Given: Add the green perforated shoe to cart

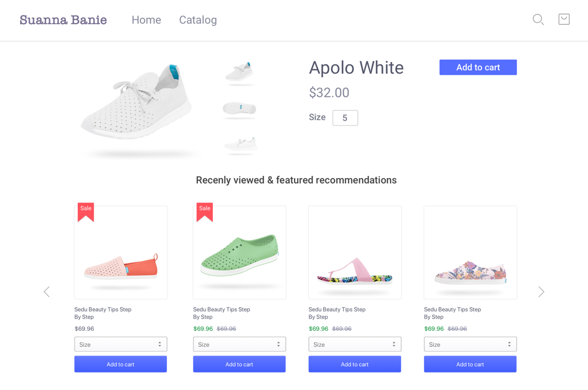Looking at the screenshot, I should click(239, 364).
